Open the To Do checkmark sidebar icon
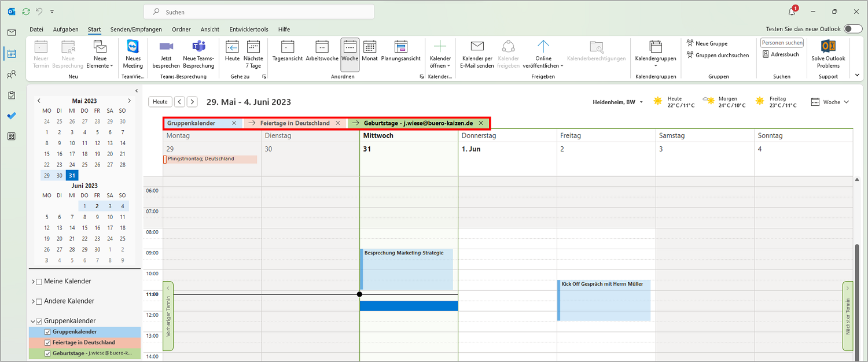 pyautogui.click(x=12, y=116)
